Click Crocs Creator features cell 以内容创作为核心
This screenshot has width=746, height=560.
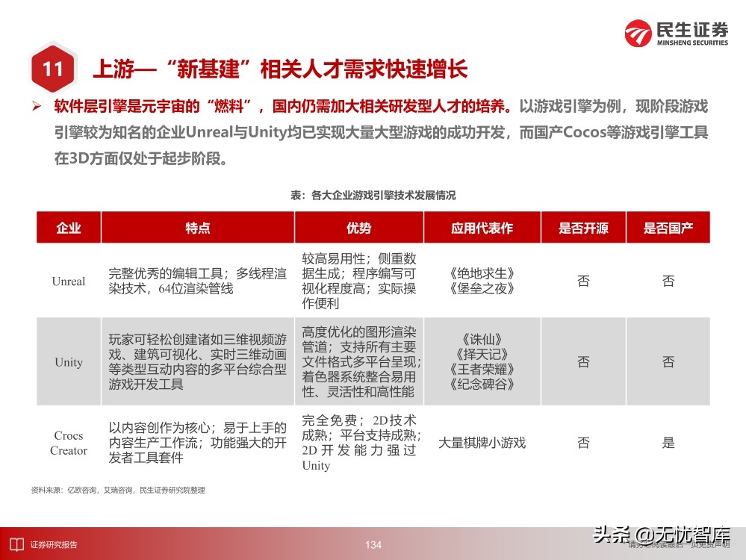pyautogui.click(x=197, y=443)
